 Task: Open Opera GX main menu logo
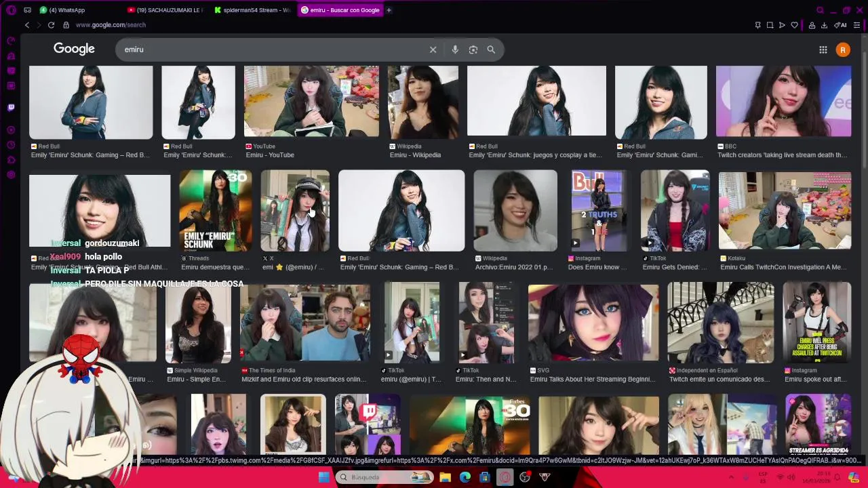pos(11,10)
